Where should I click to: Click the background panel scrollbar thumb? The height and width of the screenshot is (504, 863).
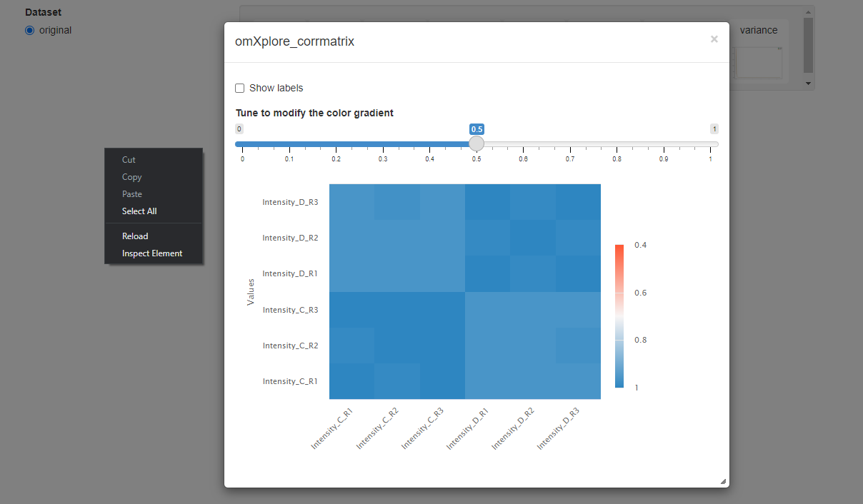[x=809, y=45]
